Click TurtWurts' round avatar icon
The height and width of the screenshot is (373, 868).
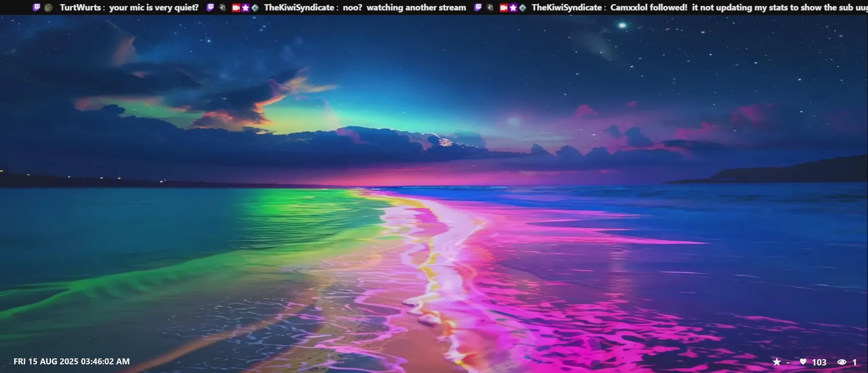click(48, 8)
